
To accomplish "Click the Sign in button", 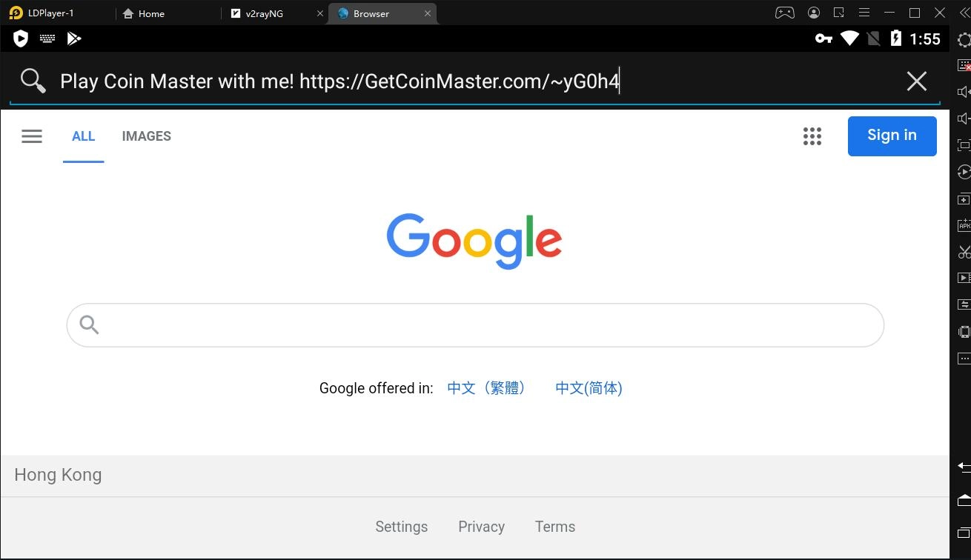I will (x=892, y=136).
